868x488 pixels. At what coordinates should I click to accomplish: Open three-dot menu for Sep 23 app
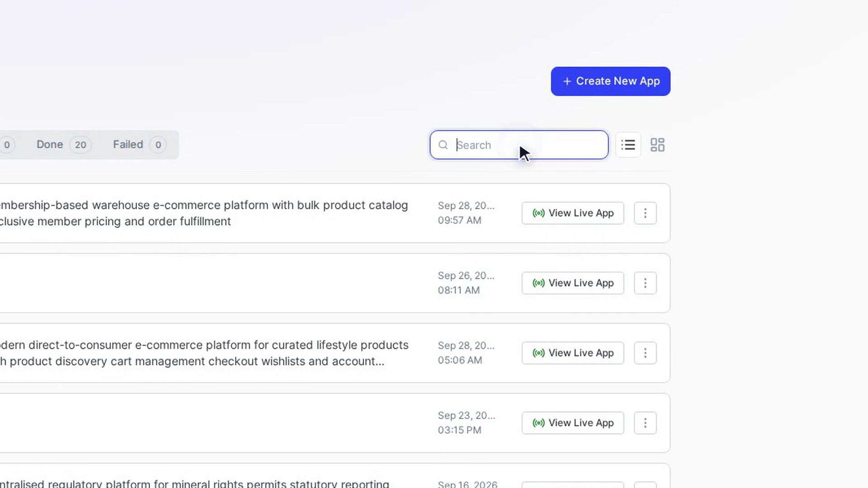coord(645,423)
